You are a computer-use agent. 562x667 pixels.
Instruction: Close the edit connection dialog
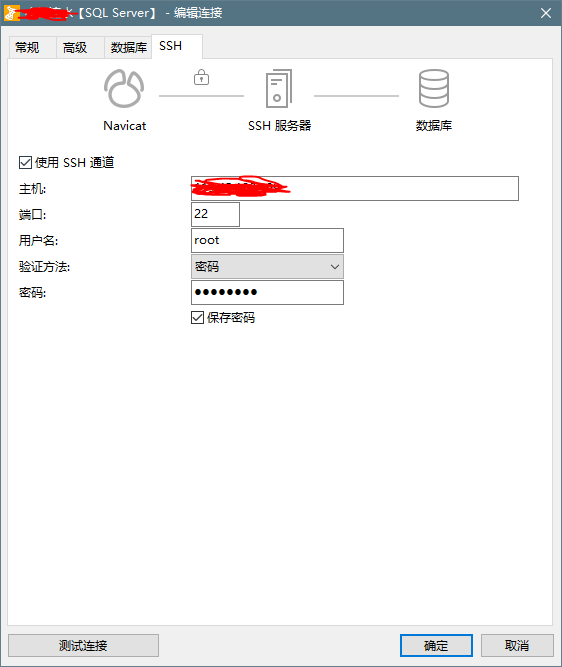coord(546,13)
